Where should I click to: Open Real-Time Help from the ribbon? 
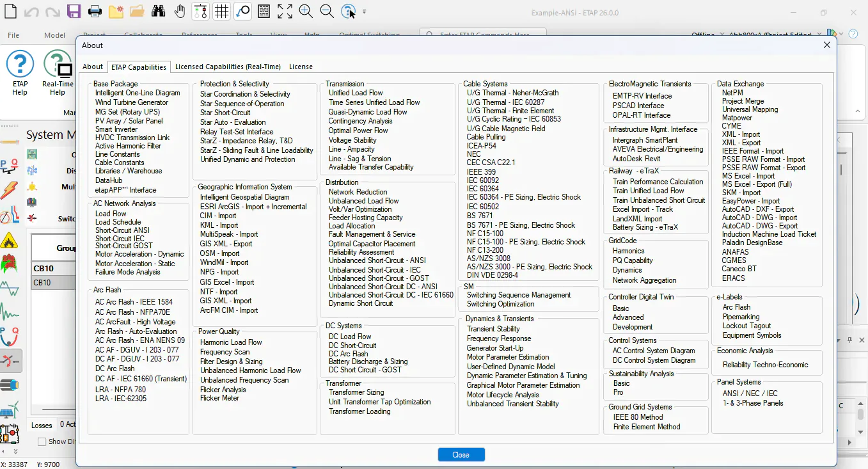(58, 74)
